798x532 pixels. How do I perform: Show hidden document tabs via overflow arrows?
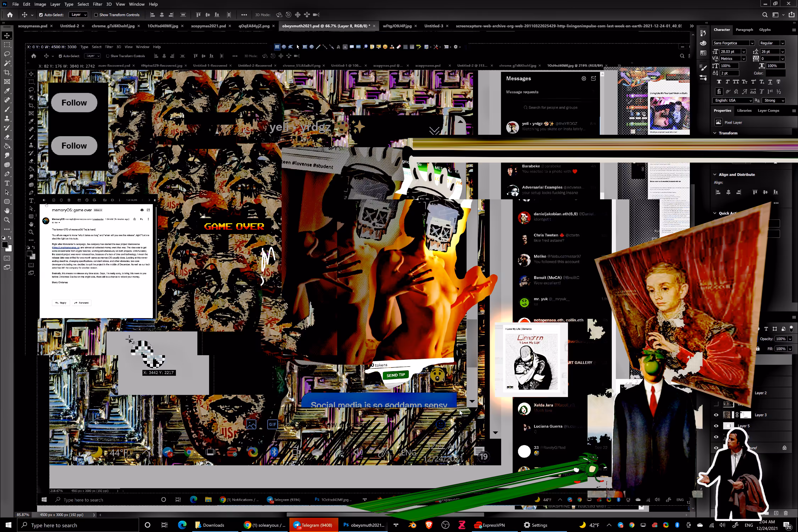point(691,26)
